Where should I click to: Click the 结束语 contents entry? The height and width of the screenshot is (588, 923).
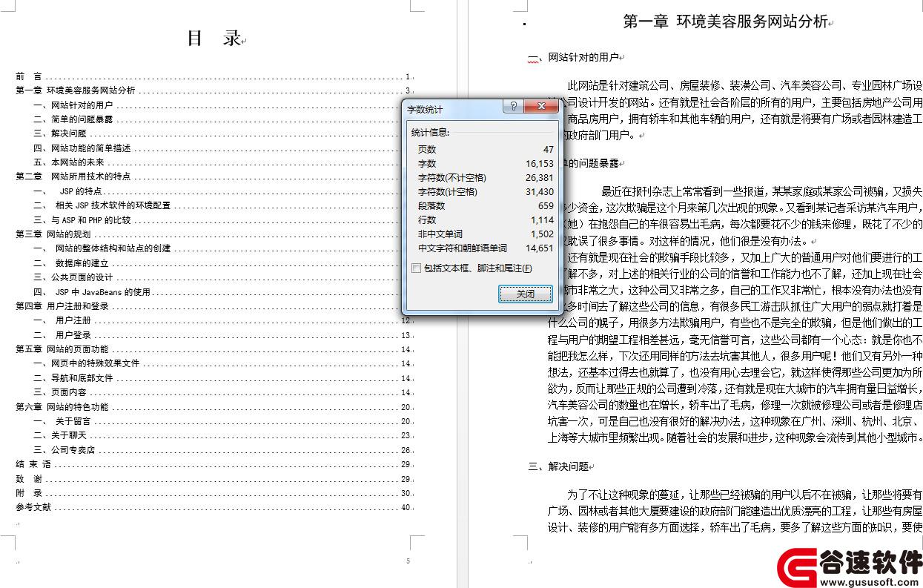214,464
